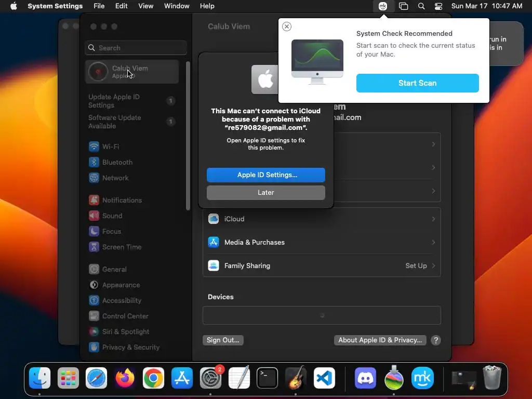
Task: Open Spotlight search in menu bar
Action: [x=421, y=6]
